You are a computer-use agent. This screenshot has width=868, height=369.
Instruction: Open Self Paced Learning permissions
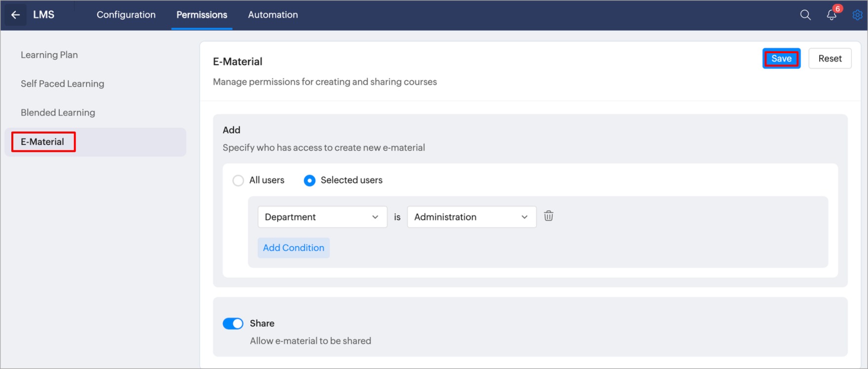tap(62, 84)
